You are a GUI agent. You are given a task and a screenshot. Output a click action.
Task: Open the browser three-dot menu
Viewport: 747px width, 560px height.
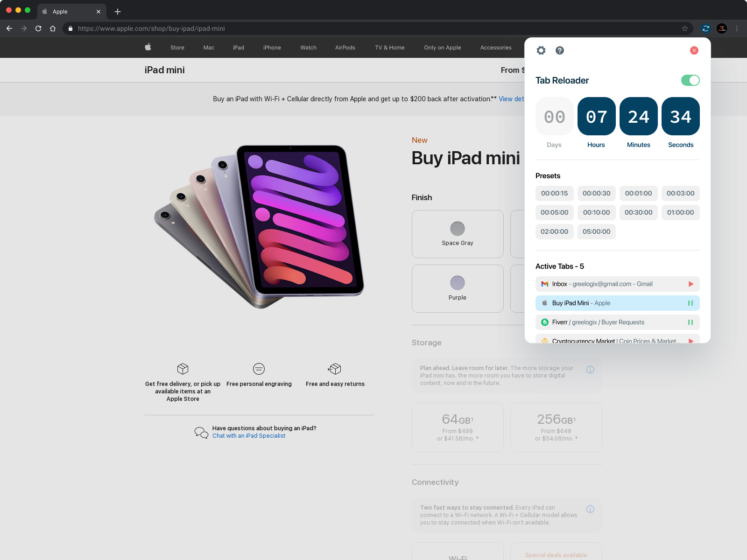[x=737, y=28]
